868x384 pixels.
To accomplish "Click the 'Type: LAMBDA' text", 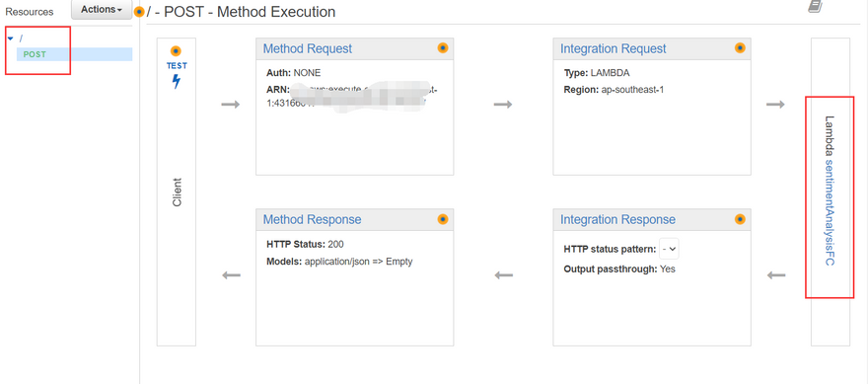I will point(597,73).
